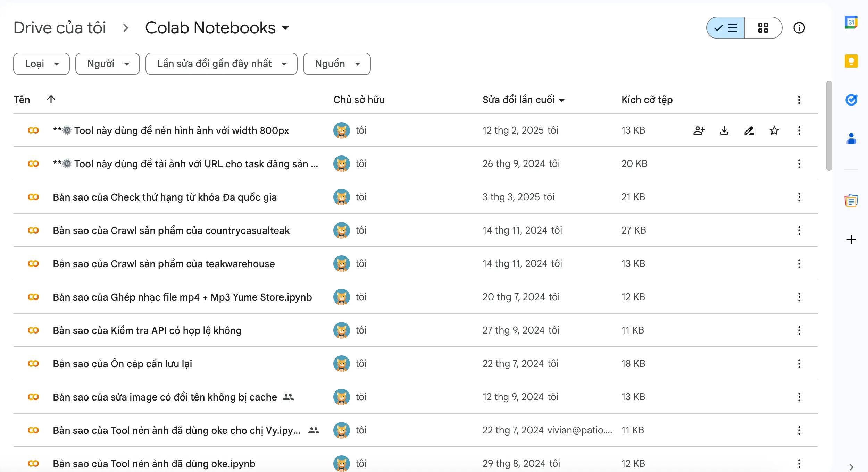Switch to grid view layout

(x=763, y=27)
